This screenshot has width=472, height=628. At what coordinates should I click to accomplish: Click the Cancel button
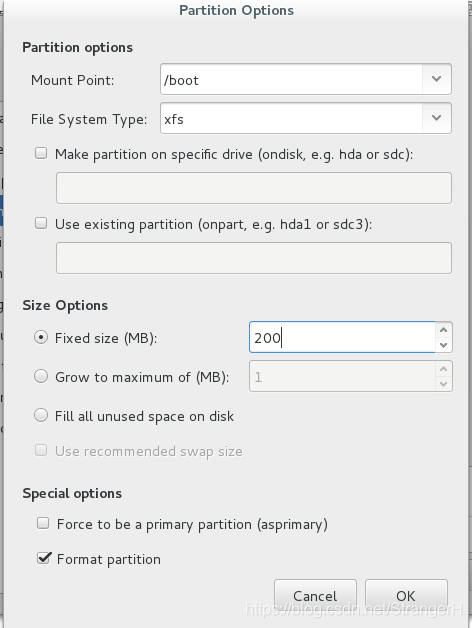coord(315,596)
